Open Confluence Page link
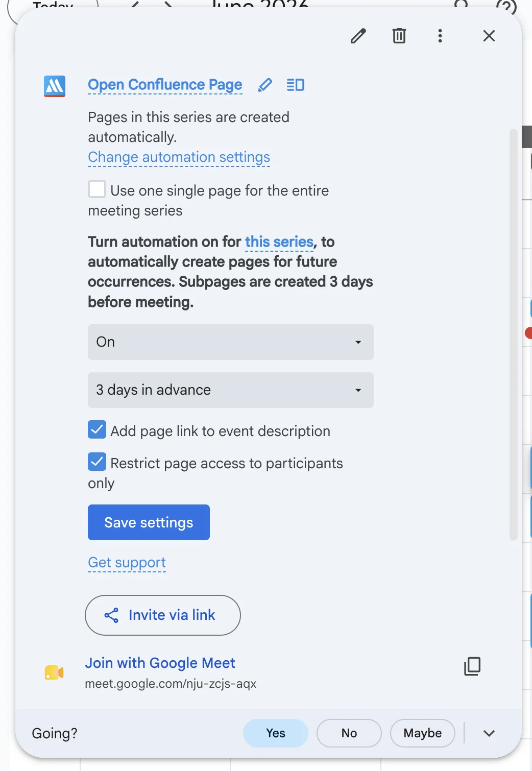Image resolution: width=532 pixels, height=771 pixels. pos(165,85)
